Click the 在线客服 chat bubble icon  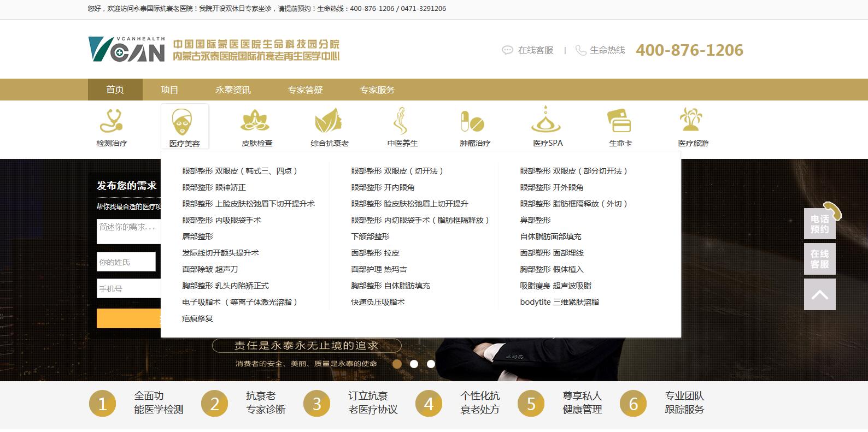click(x=507, y=50)
